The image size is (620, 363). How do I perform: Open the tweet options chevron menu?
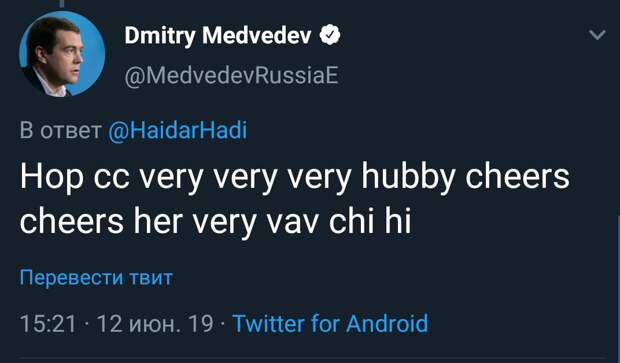point(597,35)
